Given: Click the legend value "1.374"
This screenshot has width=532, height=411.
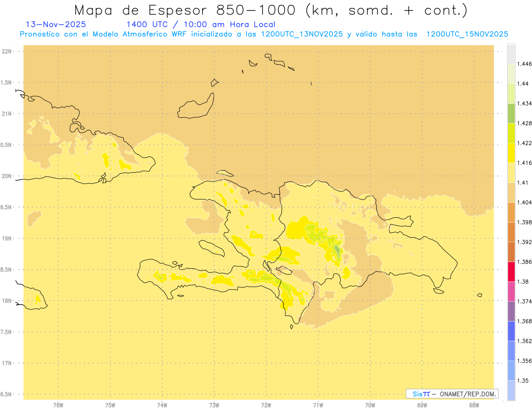Looking at the screenshot, I should [x=524, y=301].
